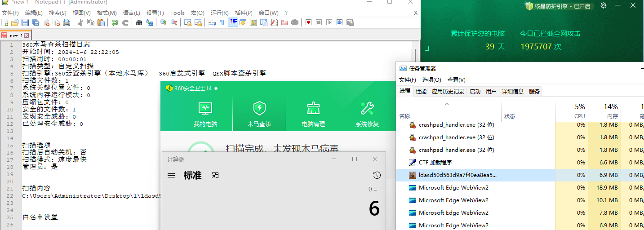This screenshot has height=230, width=644.
Task: Switch to the 详细信息 tab in Task Manager
Action: pyautogui.click(x=513, y=91)
